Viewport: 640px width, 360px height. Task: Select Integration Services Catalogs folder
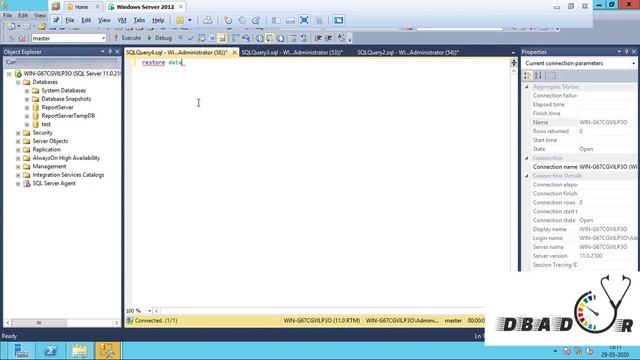pyautogui.click(x=68, y=175)
